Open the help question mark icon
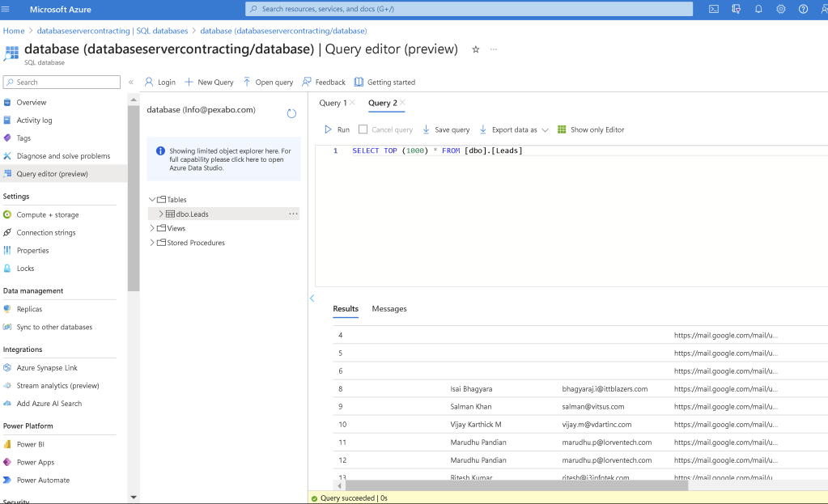This screenshot has width=828, height=504. tap(803, 9)
